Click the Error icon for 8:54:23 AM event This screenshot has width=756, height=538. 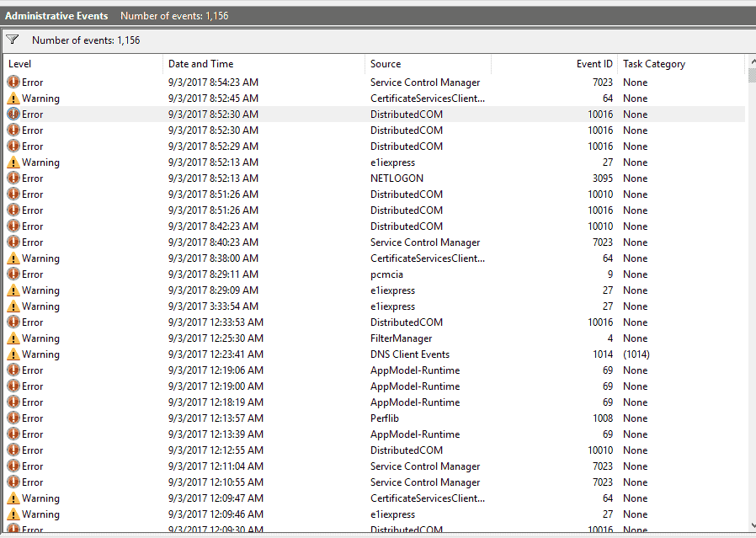tap(13, 82)
